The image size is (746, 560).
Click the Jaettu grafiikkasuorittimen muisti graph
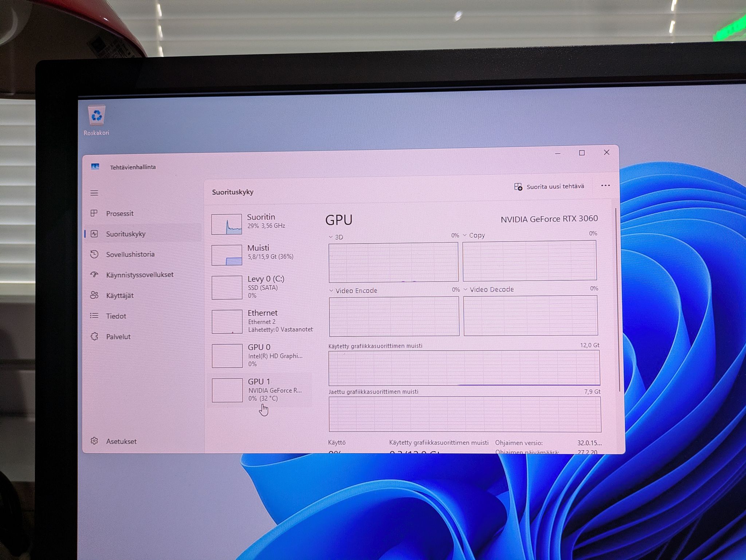pos(465,414)
